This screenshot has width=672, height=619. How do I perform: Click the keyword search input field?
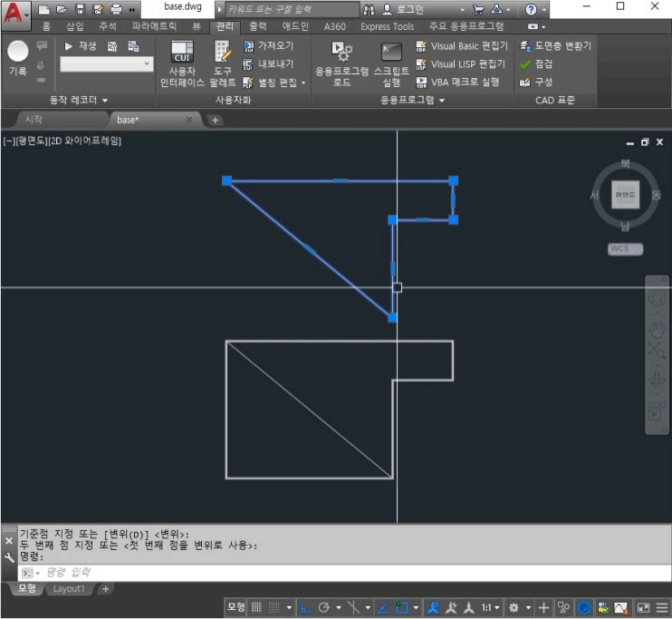(292, 9)
